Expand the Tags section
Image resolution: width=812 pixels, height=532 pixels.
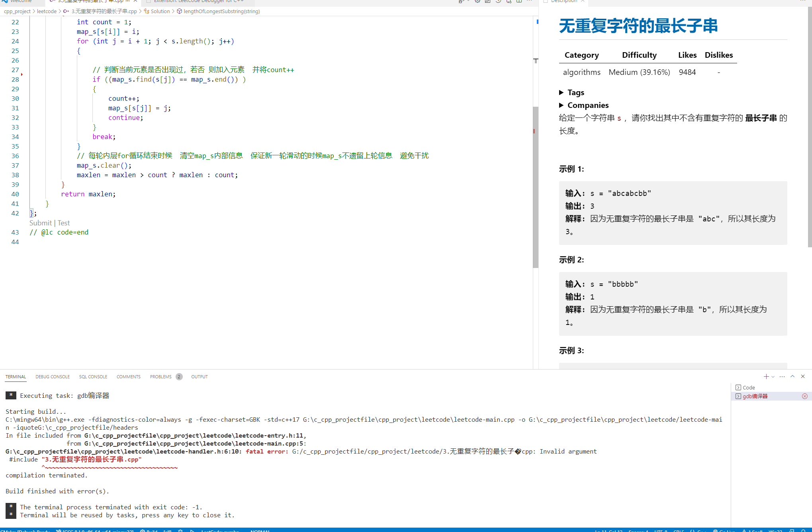[x=572, y=92]
